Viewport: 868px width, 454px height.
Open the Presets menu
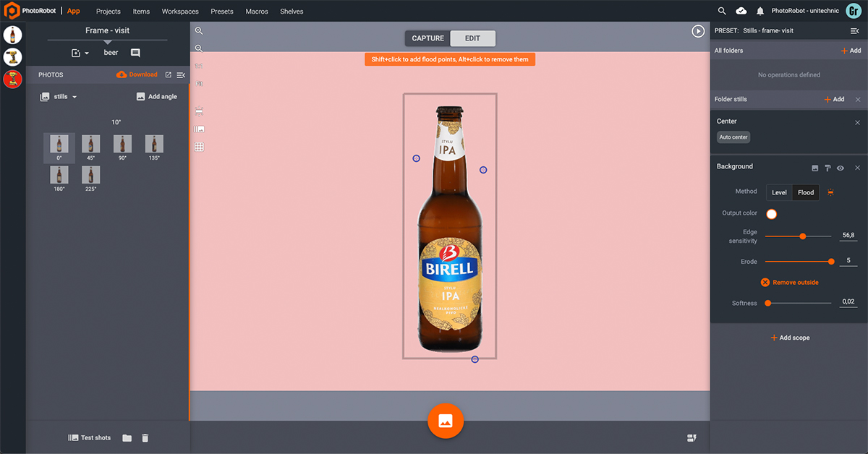click(221, 12)
